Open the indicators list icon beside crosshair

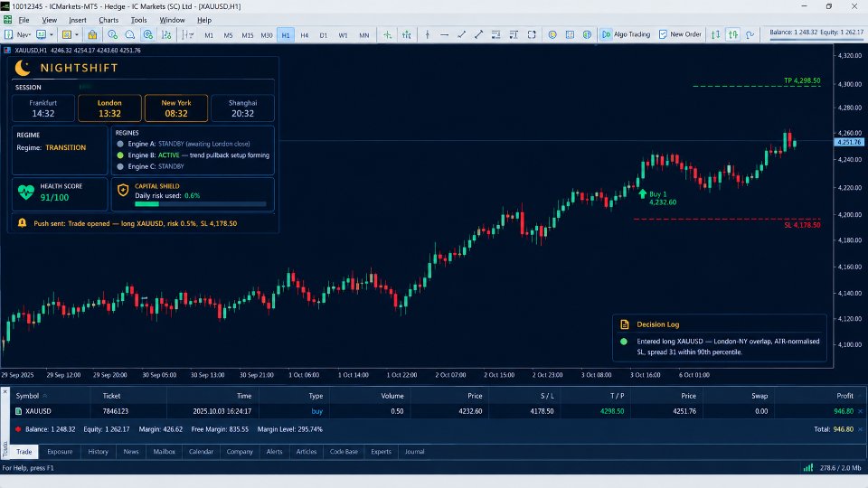(x=407, y=34)
